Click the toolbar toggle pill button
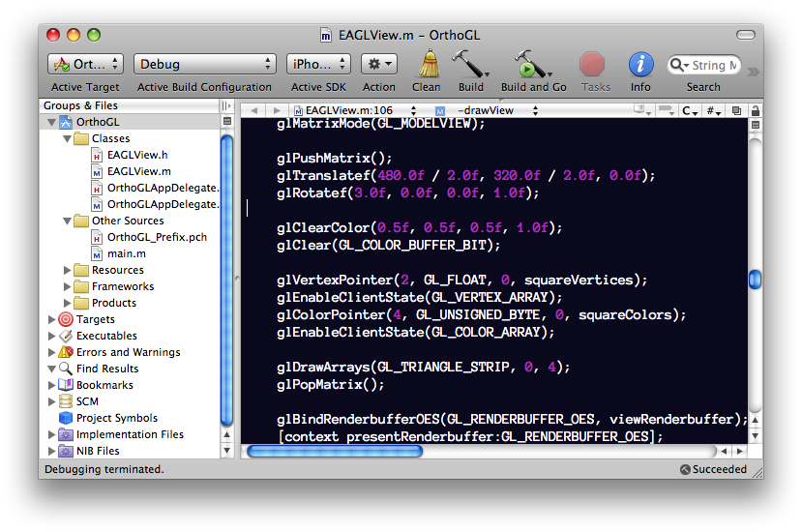 coord(746,35)
